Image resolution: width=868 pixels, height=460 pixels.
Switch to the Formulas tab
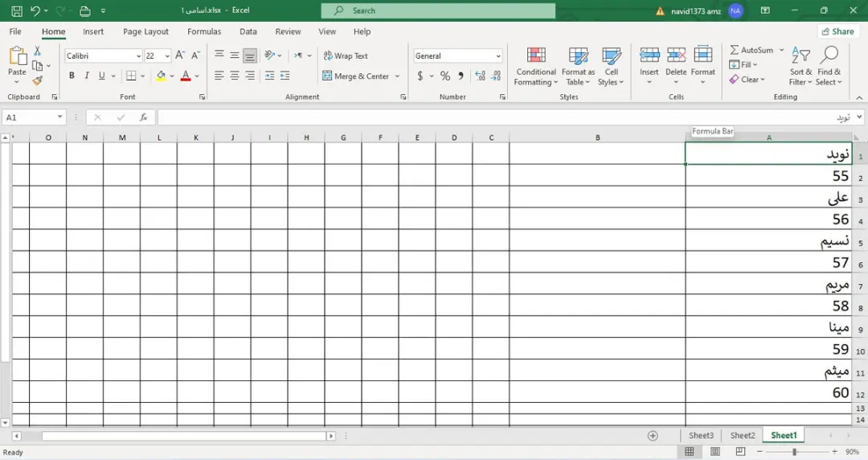pyautogui.click(x=204, y=31)
